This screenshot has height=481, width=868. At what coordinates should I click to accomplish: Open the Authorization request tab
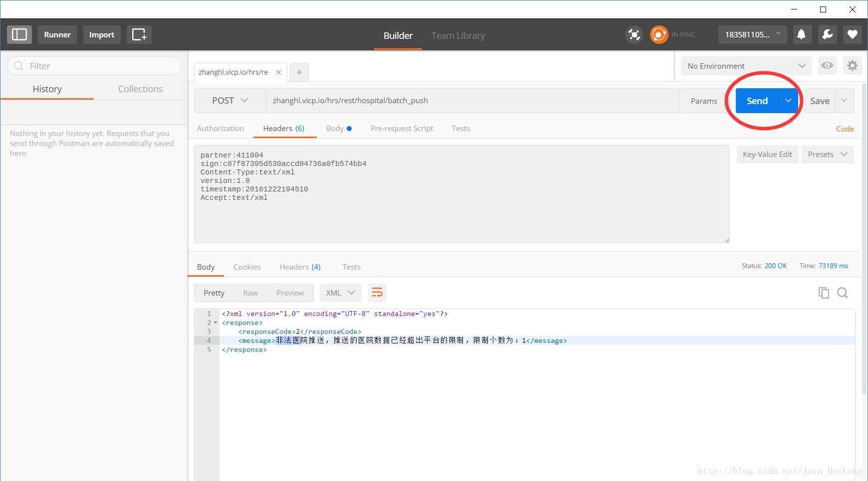click(x=220, y=128)
